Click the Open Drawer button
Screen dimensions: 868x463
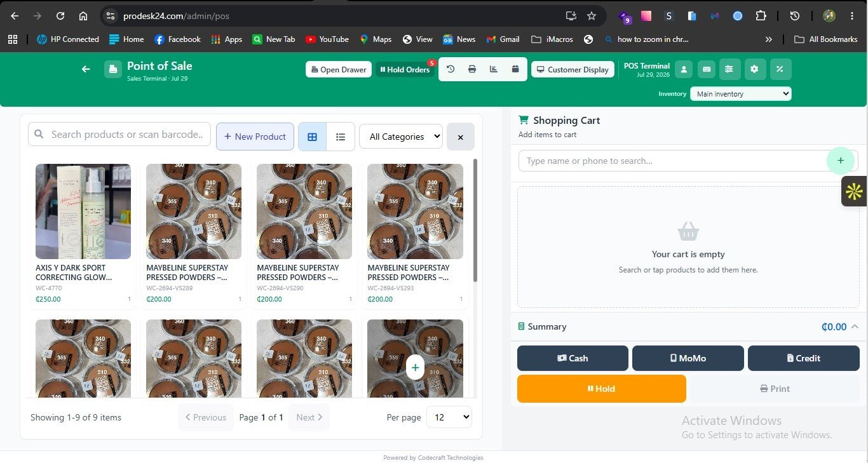click(339, 69)
